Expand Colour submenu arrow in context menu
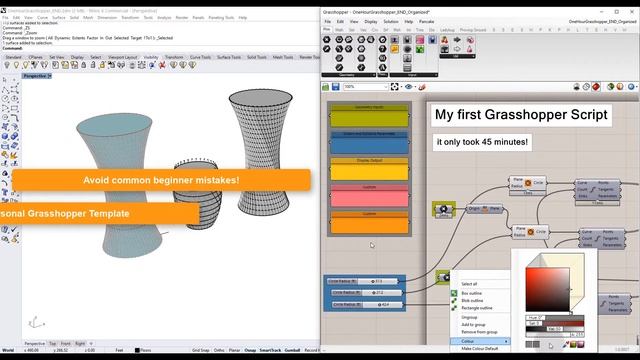This screenshot has height=360, width=640. 506,341
